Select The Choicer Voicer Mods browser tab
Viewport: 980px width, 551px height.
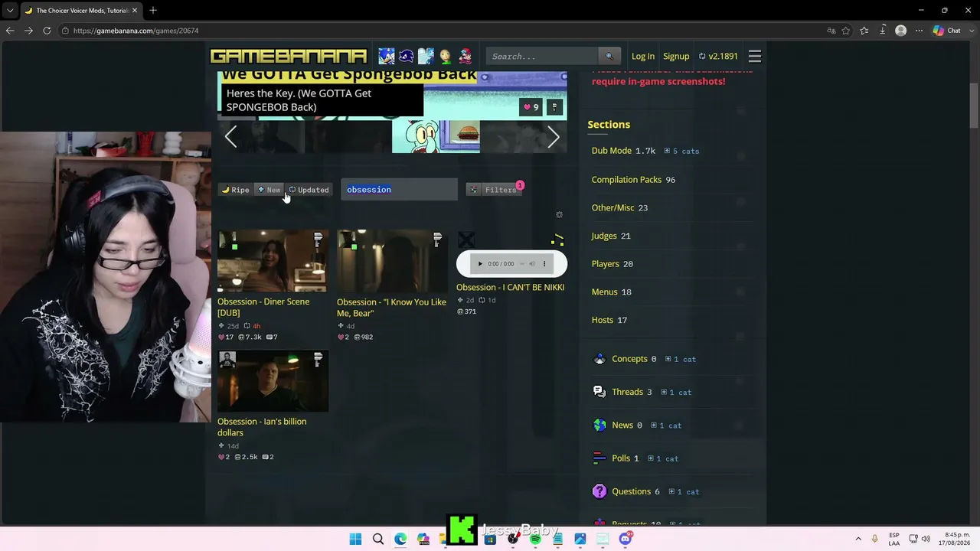81,11
